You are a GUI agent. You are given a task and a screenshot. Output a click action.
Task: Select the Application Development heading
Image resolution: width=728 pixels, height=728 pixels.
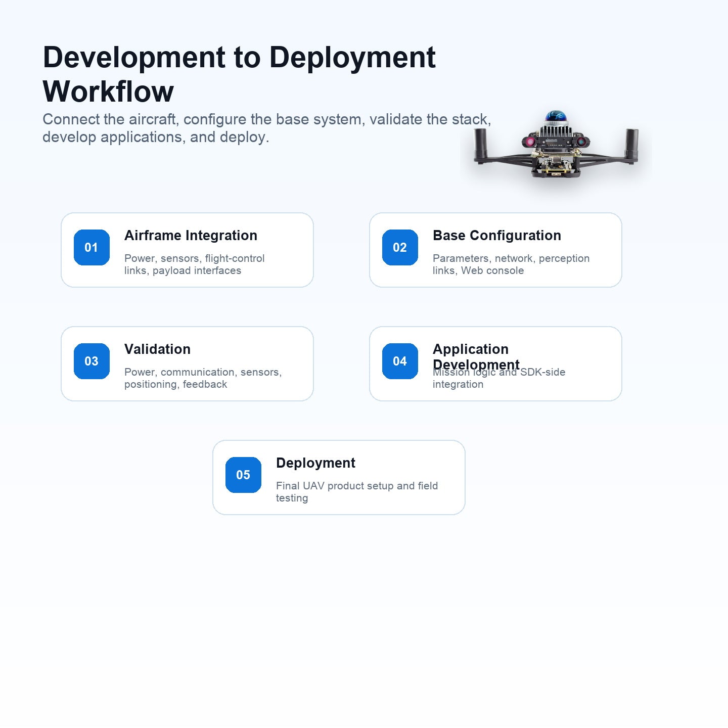pyautogui.click(x=476, y=357)
